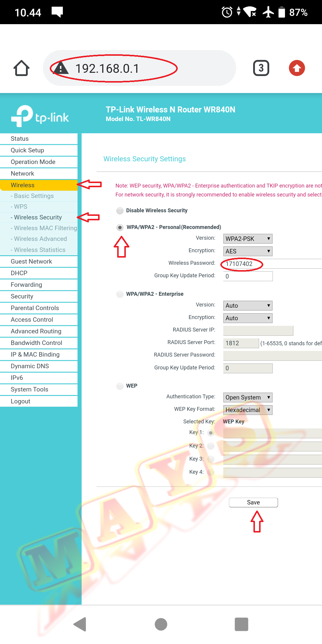Click the Personal Group Key Update Period field

point(248,276)
